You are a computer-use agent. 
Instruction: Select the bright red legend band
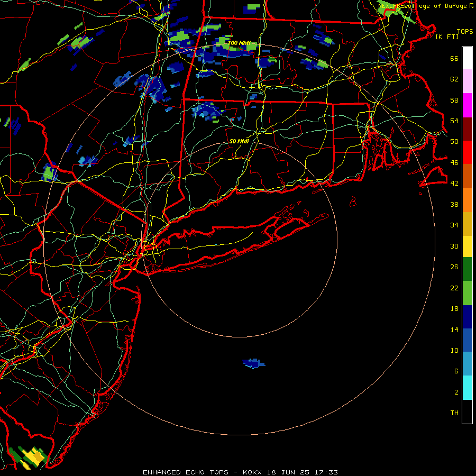tap(467, 152)
